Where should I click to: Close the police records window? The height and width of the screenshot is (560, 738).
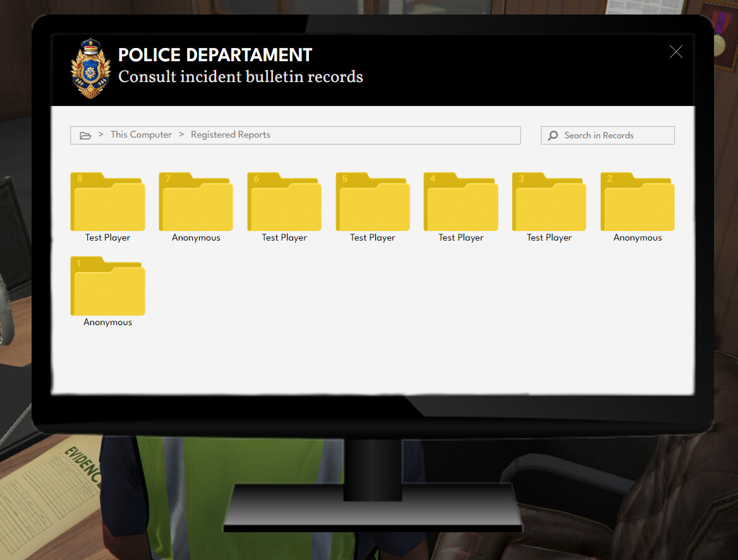[676, 52]
